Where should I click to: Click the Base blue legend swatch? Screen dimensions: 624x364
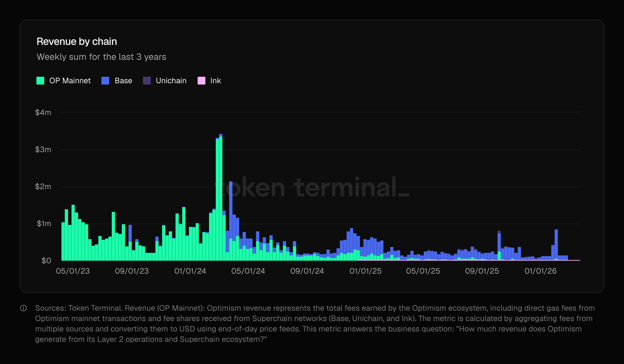(105, 81)
